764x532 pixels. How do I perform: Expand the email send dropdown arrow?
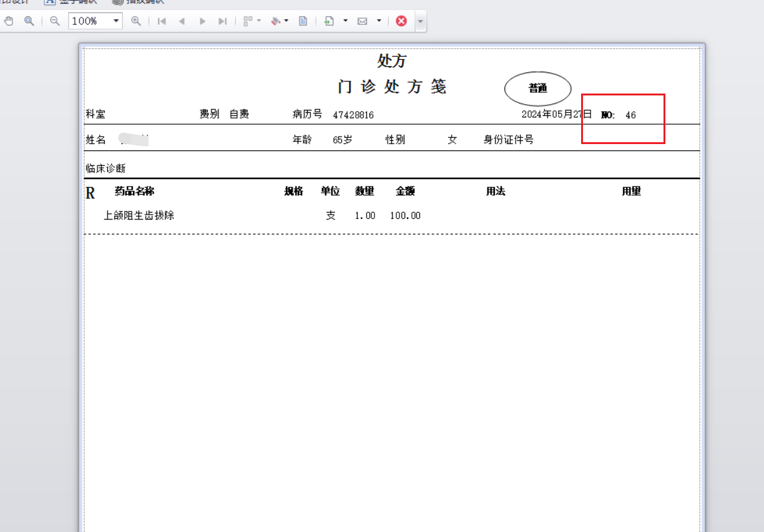pyautogui.click(x=379, y=21)
